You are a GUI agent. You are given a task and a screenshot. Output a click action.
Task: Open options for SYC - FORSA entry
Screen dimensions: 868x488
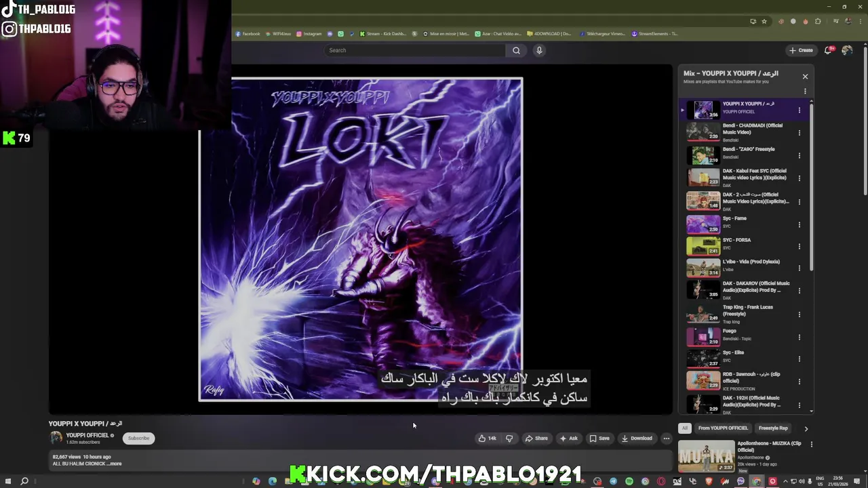coord(800,246)
